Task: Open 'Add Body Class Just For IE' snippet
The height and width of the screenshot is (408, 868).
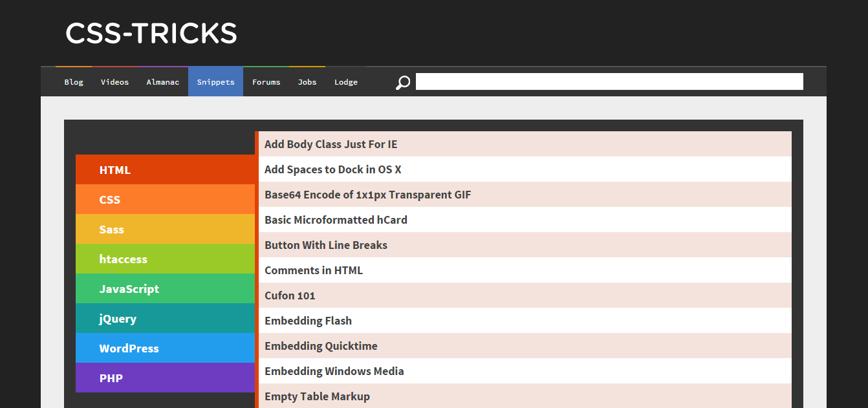Action: (x=525, y=144)
